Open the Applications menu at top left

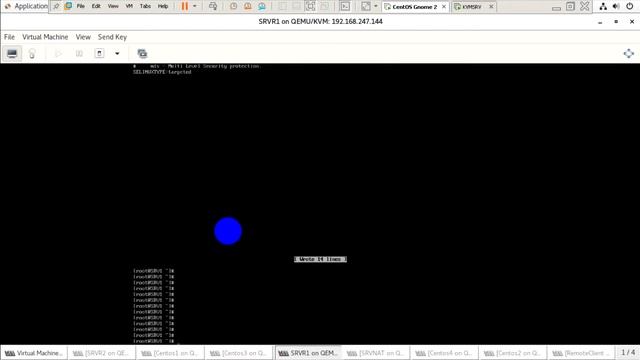click(26, 6)
